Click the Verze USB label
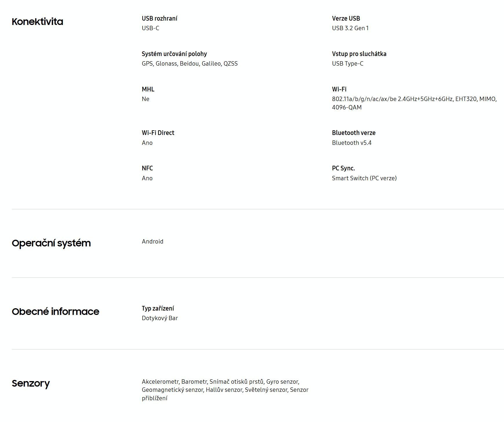The image size is (504, 422). (346, 18)
